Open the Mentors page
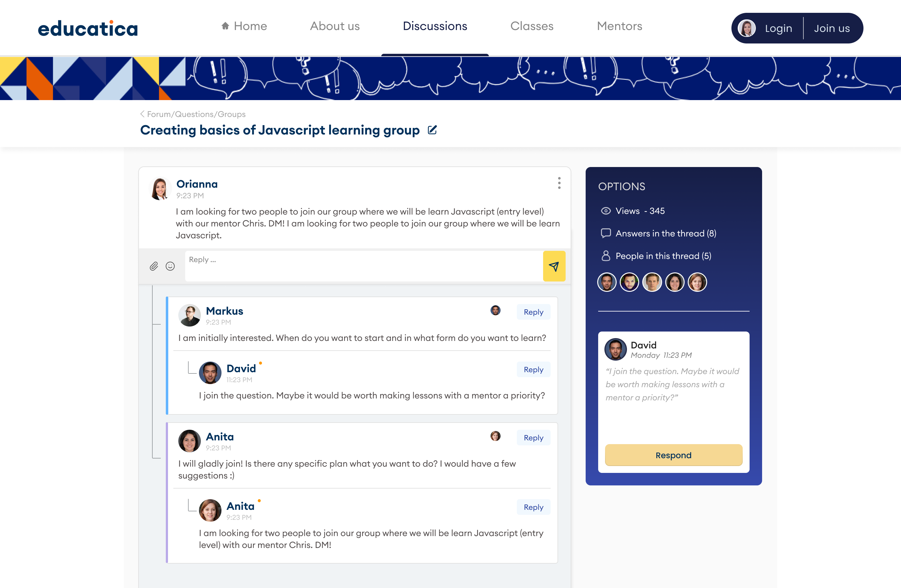Screen dimensions: 901x588 (x=619, y=26)
